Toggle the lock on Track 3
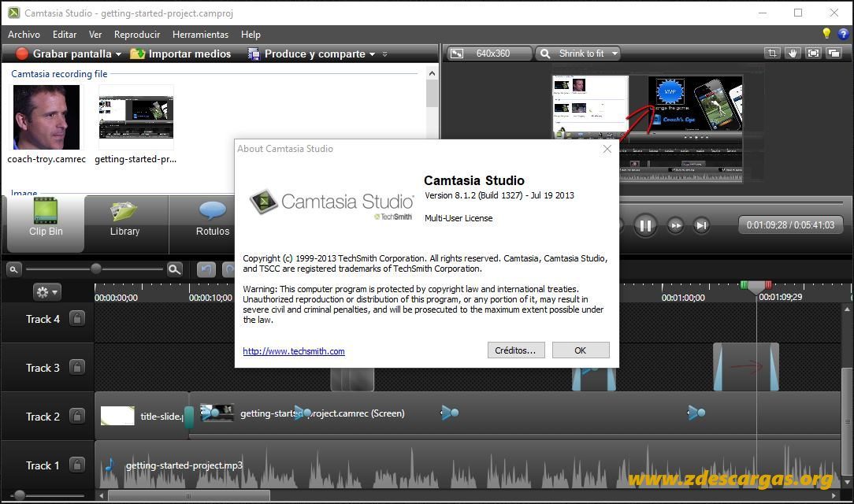This screenshot has width=854, height=504. (x=76, y=368)
